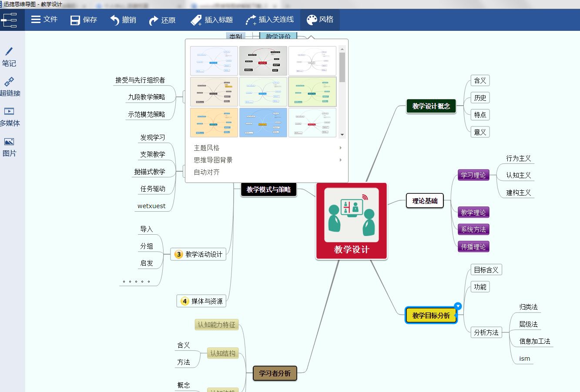Select the 教学目标分析 highlighted node
Image resolution: width=580 pixels, height=392 pixels.
[x=431, y=315]
